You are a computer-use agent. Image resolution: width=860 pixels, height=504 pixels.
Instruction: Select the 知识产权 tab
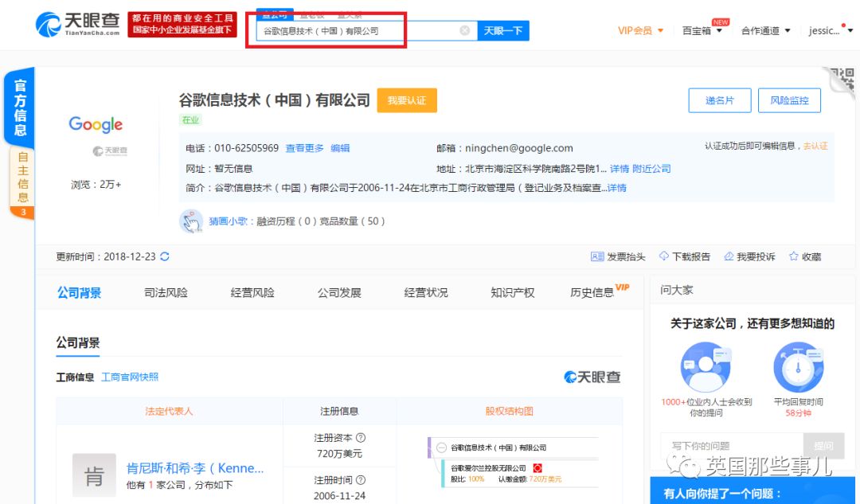click(x=512, y=292)
